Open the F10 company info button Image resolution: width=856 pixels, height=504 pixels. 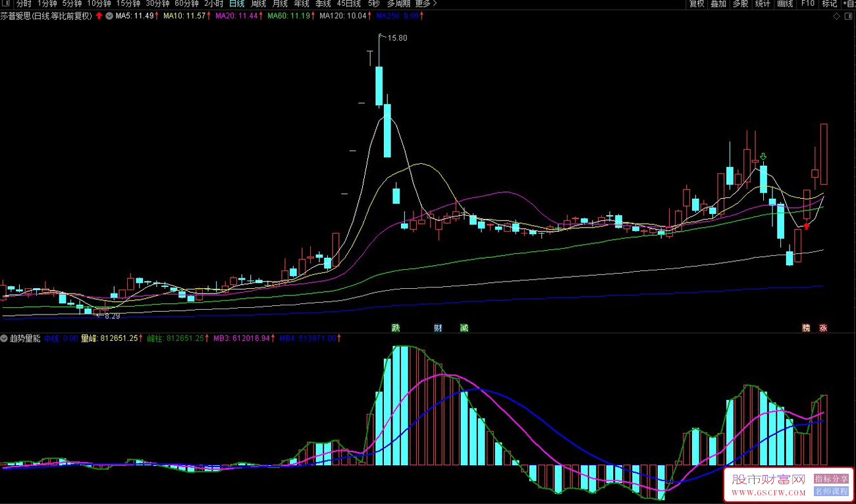click(x=807, y=4)
